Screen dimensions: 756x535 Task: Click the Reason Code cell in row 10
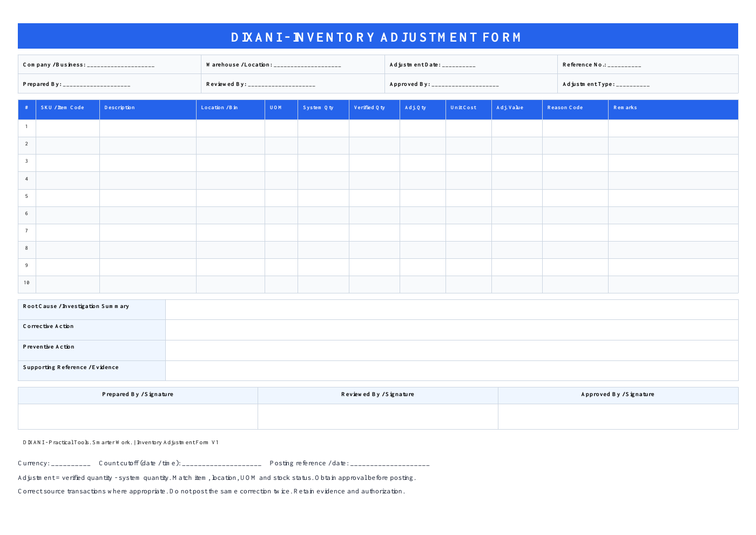coord(576,285)
